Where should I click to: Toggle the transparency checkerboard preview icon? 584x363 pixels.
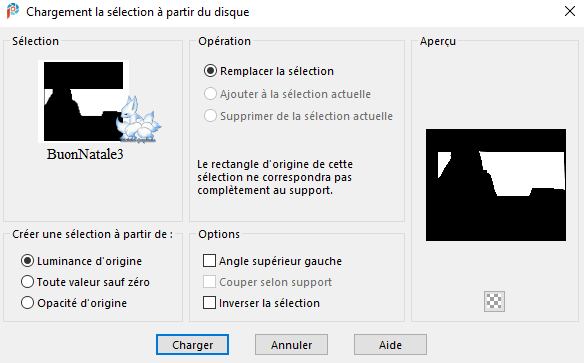(494, 301)
